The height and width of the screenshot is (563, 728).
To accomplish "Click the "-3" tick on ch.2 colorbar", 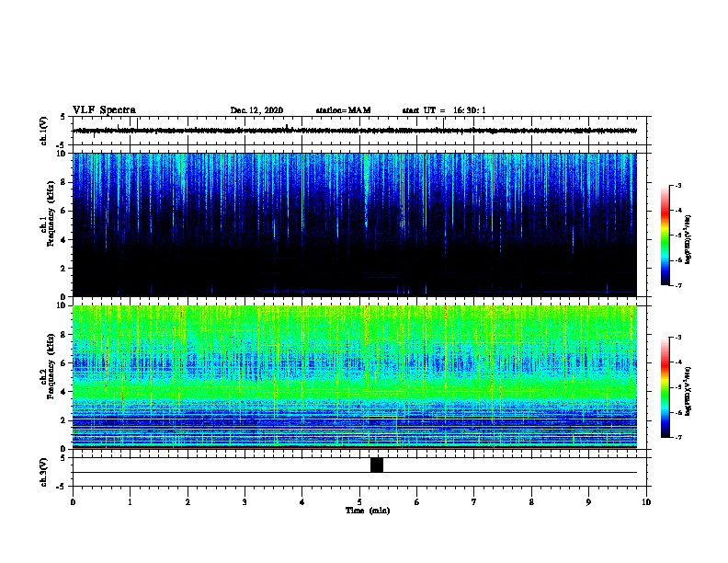I will pos(678,338).
